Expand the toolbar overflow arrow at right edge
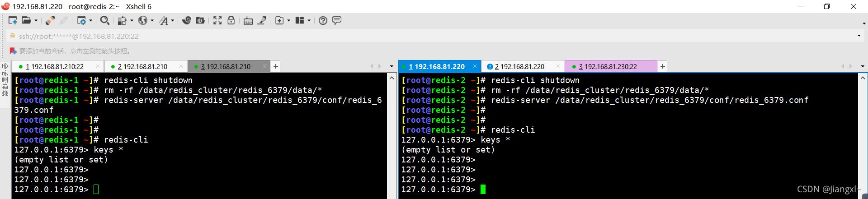 point(864,23)
